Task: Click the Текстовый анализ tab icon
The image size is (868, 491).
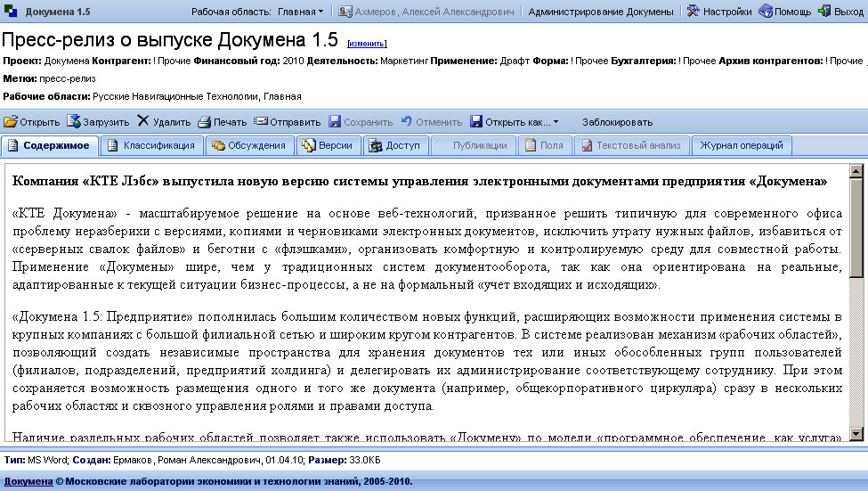Action: click(x=587, y=146)
